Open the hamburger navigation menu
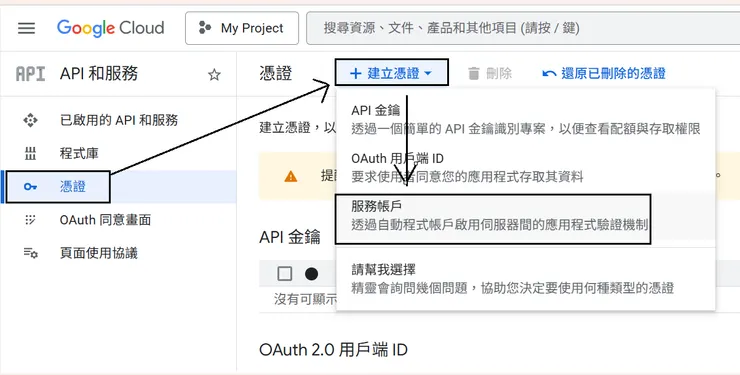Screen dimensions: 740x375 pyautogui.click(x=26, y=28)
